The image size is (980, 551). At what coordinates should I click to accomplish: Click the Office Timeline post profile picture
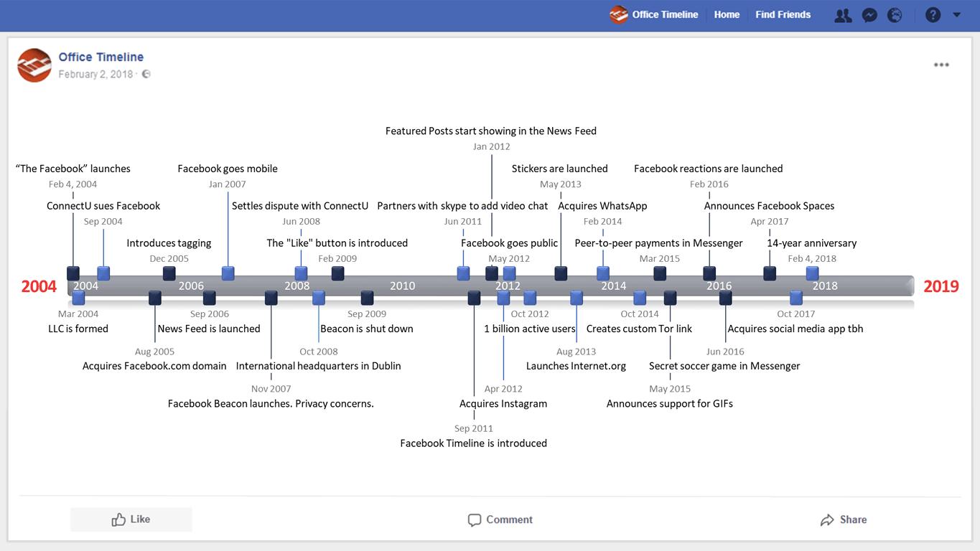pyautogui.click(x=34, y=65)
